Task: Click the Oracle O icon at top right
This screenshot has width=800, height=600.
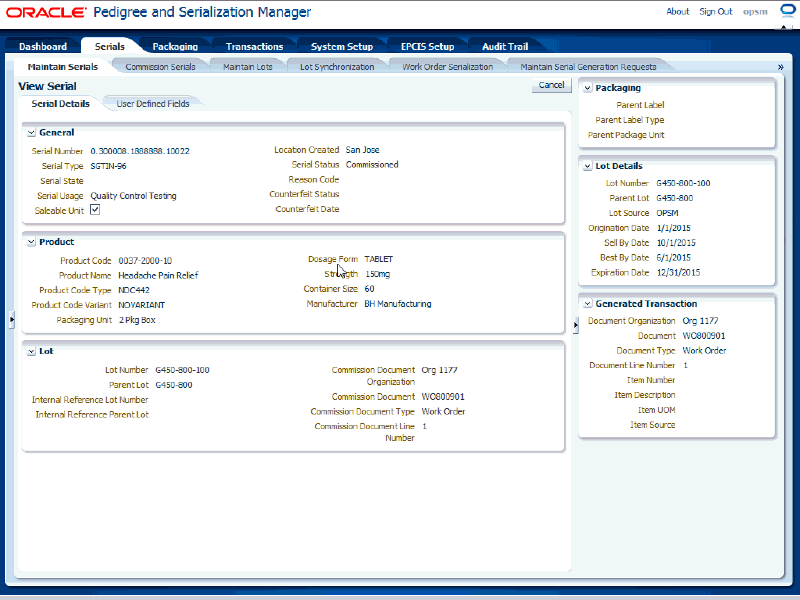Action: tap(788, 10)
